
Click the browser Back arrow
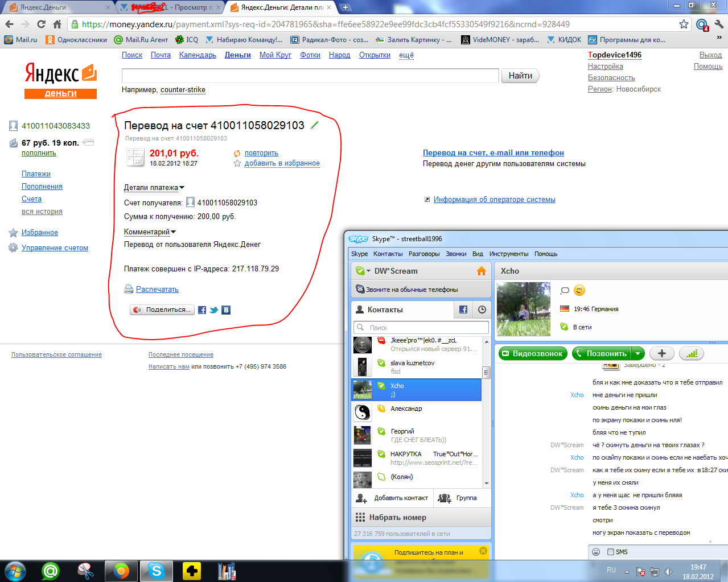[x=9, y=24]
